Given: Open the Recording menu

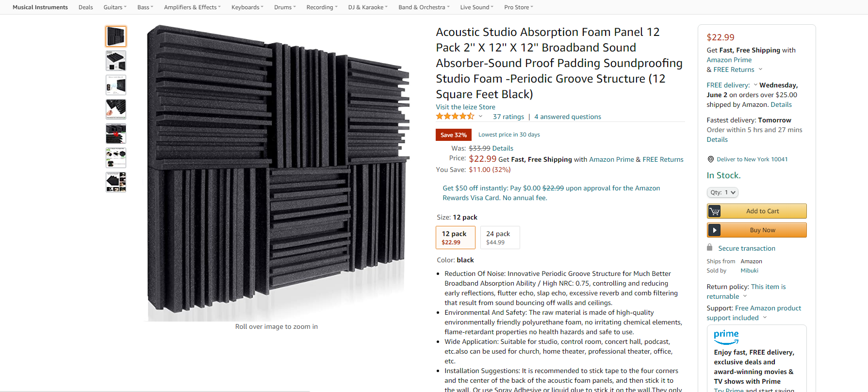Looking at the screenshot, I should point(322,7).
